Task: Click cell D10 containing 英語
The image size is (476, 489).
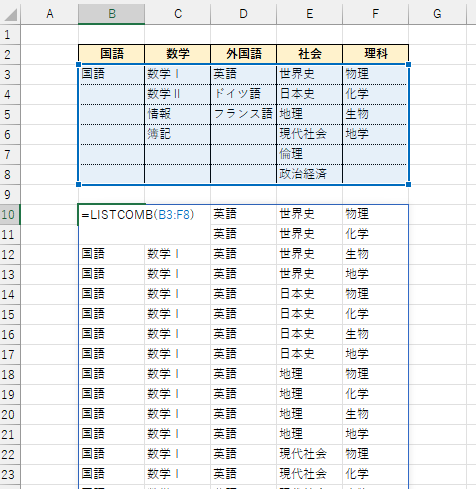Action: point(244,214)
